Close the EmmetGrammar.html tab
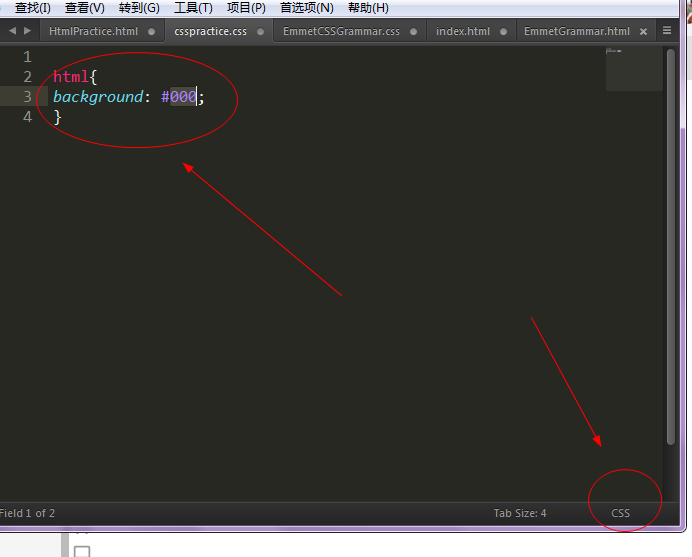 [643, 32]
